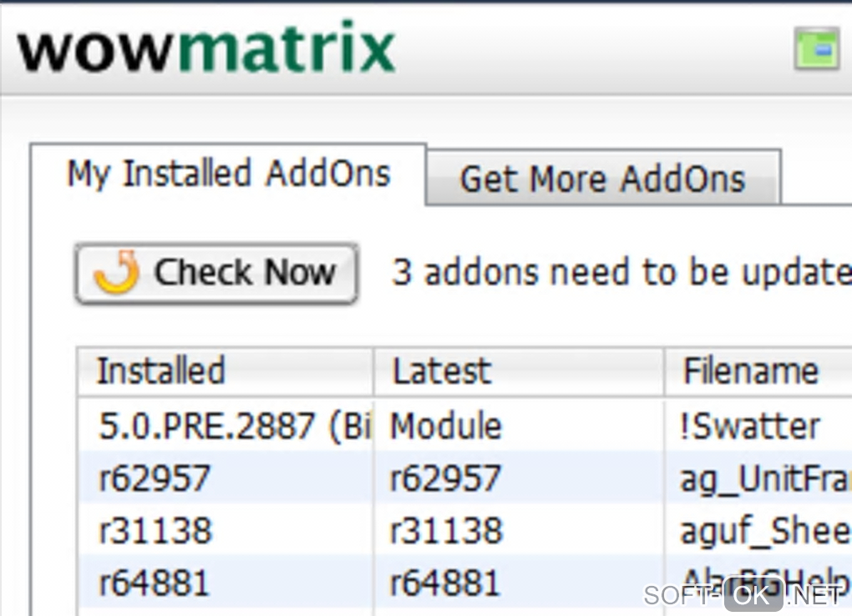This screenshot has width=852, height=616.
Task: Open the My Installed AddOns tab
Action: [228, 174]
